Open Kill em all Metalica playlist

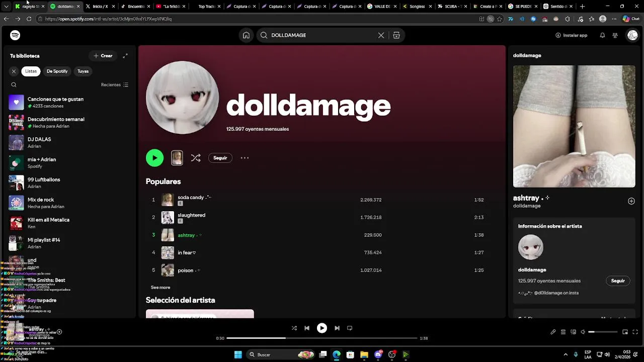coord(69,223)
